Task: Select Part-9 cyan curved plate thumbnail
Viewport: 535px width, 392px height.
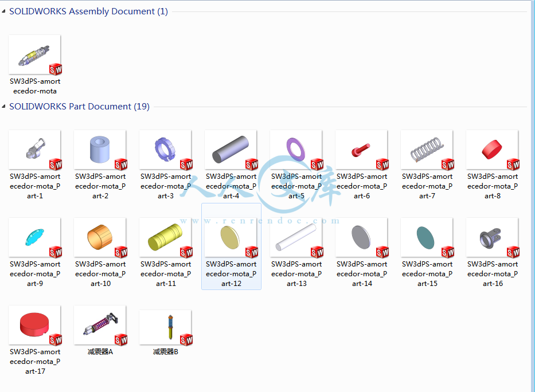Action: pyautogui.click(x=35, y=238)
